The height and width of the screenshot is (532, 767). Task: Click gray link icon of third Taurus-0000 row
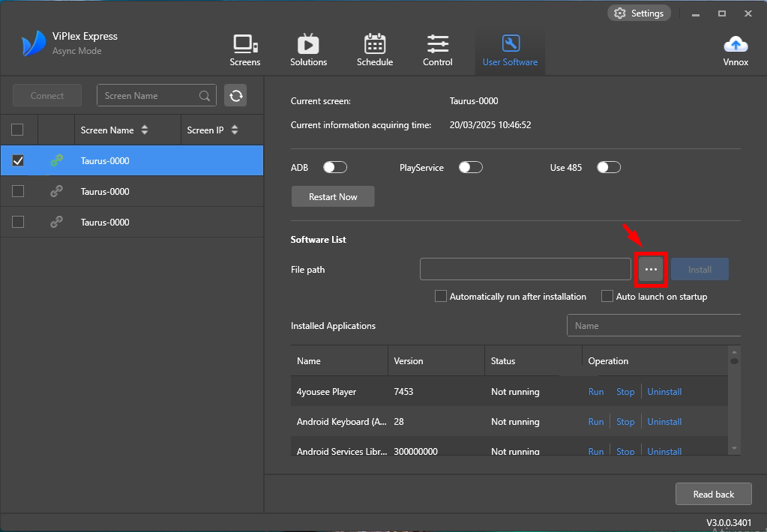point(56,222)
